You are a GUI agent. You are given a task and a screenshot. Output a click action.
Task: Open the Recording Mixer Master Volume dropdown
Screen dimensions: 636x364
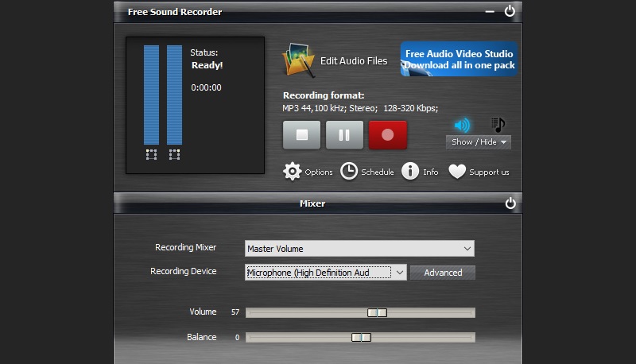359,249
